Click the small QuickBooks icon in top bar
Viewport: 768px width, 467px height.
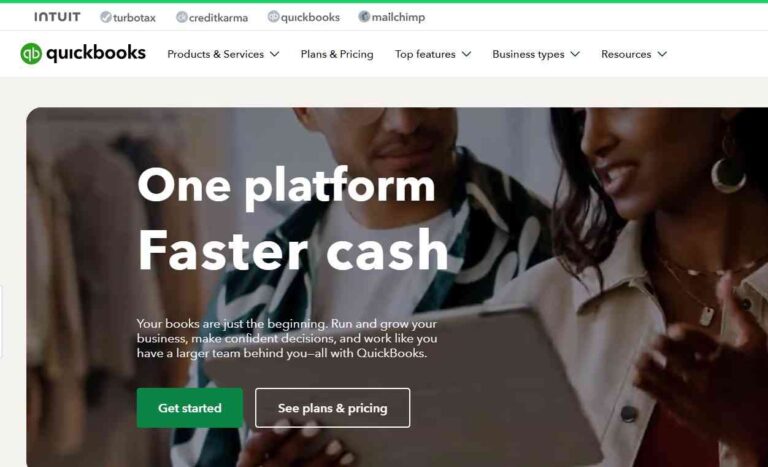point(273,17)
